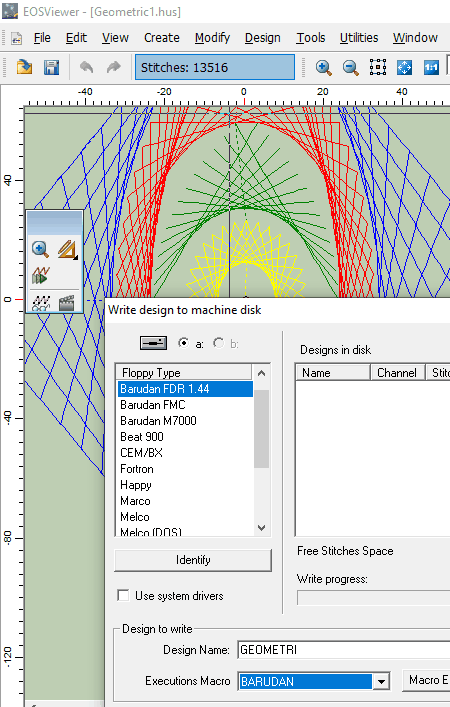Click the Macro E... button

[426, 680]
